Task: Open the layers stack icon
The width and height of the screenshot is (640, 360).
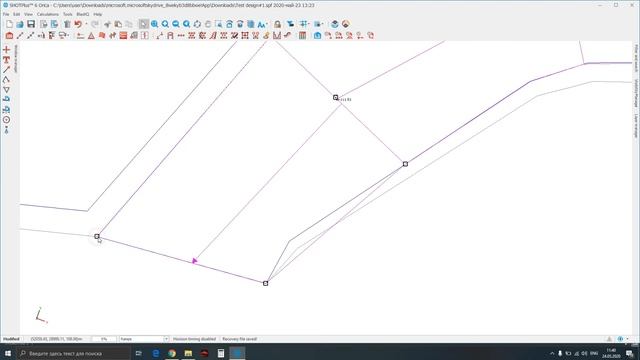Action: click(335, 24)
